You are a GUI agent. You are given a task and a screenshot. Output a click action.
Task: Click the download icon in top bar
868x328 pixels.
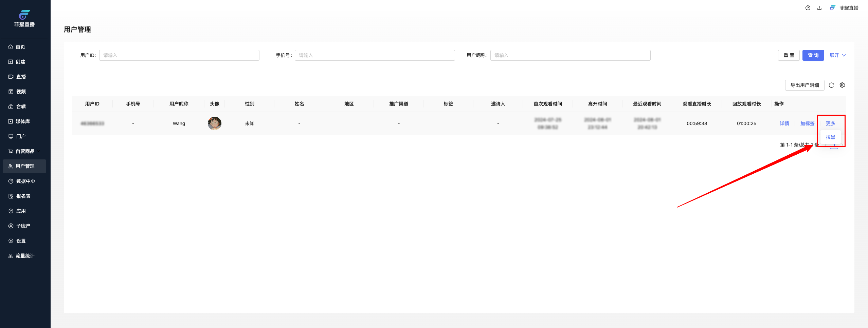pos(819,8)
